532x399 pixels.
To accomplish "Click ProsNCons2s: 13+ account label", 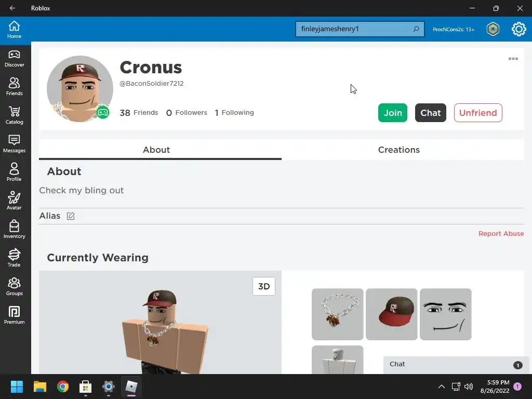I will tap(454, 29).
